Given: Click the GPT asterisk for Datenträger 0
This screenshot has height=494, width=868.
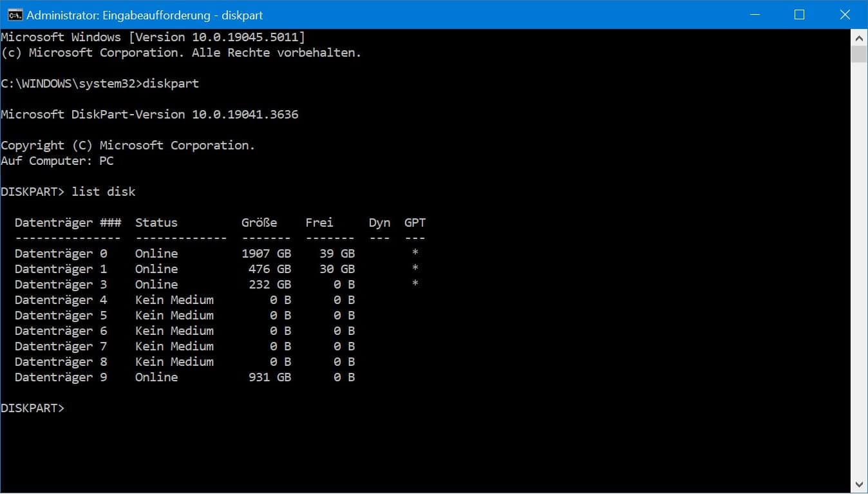Looking at the screenshot, I should click(x=415, y=253).
